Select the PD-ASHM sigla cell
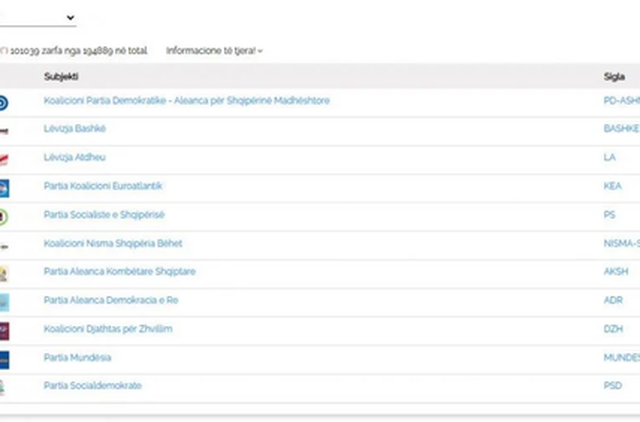The height and width of the screenshot is (422, 640). (x=622, y=100)
